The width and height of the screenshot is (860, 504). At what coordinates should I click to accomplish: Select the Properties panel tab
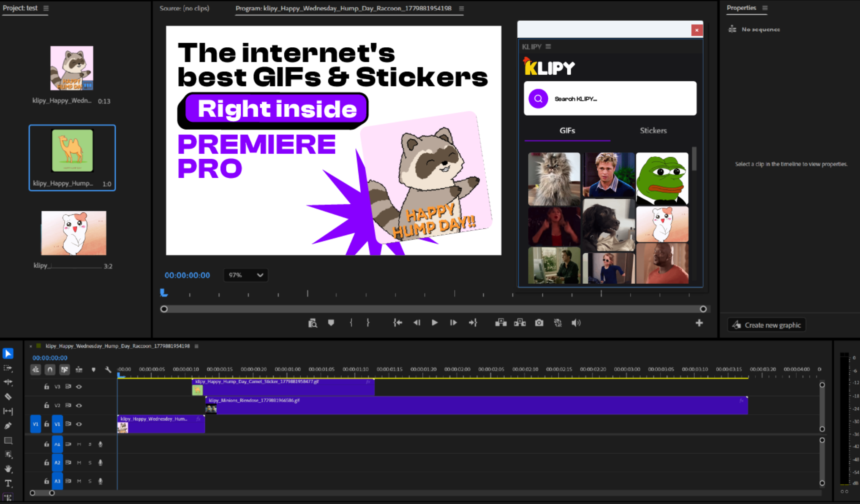click(741, 8)
